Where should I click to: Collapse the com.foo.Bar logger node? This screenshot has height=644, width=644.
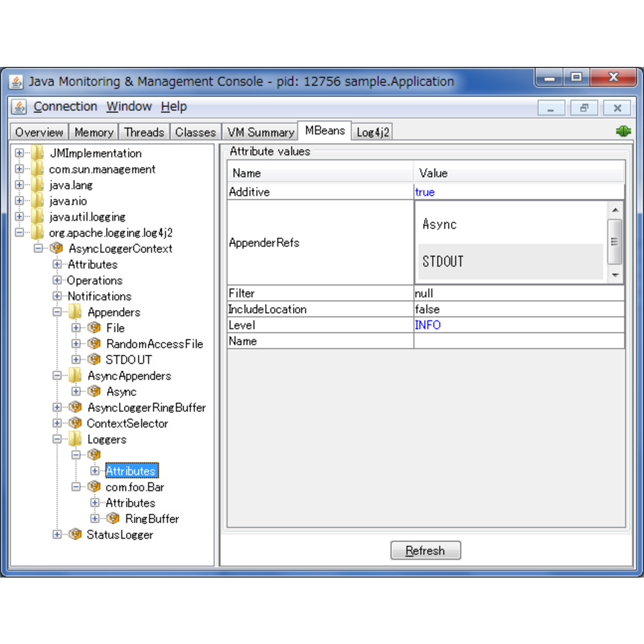coord(76,487)
